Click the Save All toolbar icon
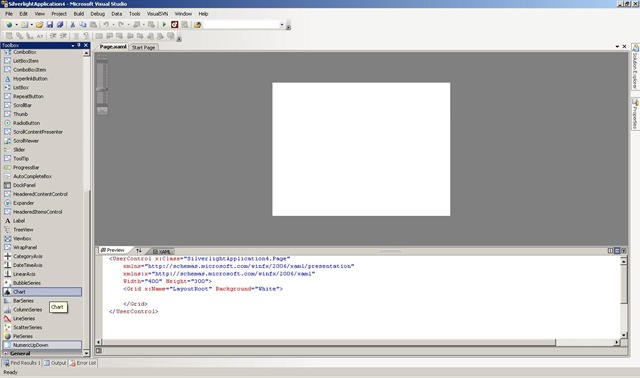The height and width of the screenshot is (378, 640). tap(60, 25)
